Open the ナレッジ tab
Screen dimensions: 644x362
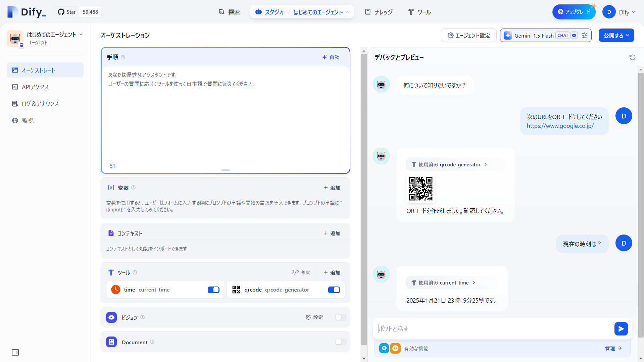coord(379,12)
